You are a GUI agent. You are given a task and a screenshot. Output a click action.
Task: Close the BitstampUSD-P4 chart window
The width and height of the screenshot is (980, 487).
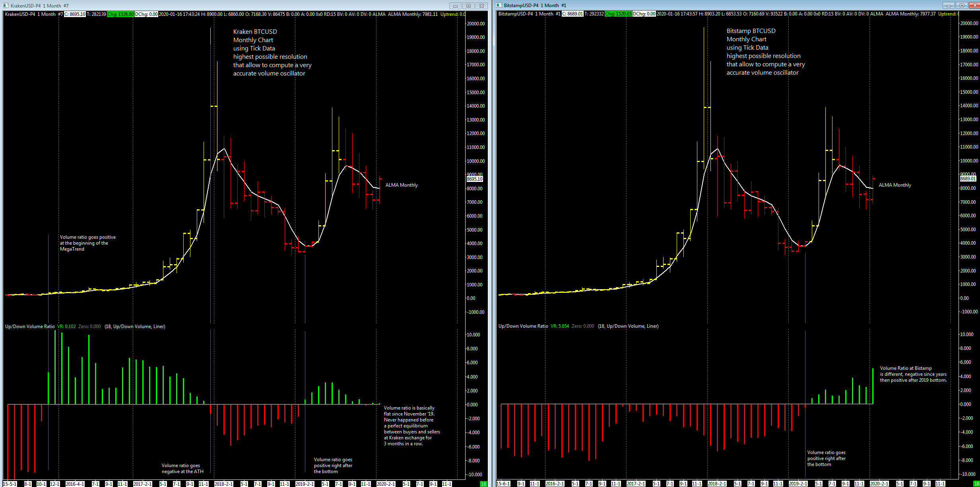point(974,5)
